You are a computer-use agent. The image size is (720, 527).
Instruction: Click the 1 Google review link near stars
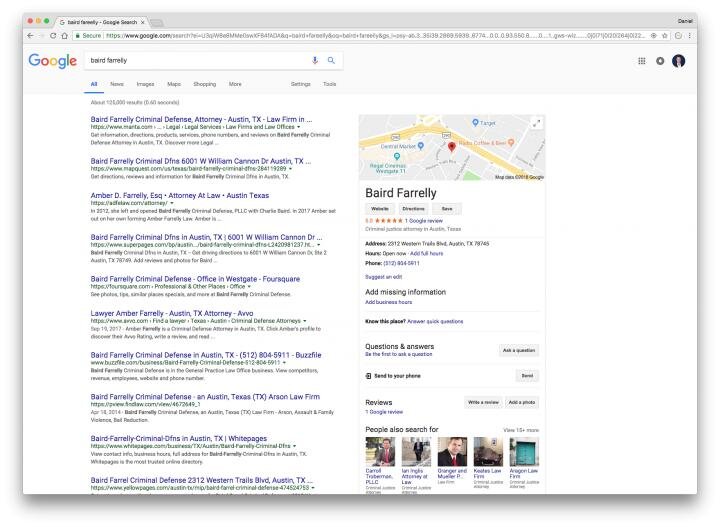[x=423, y=221]
